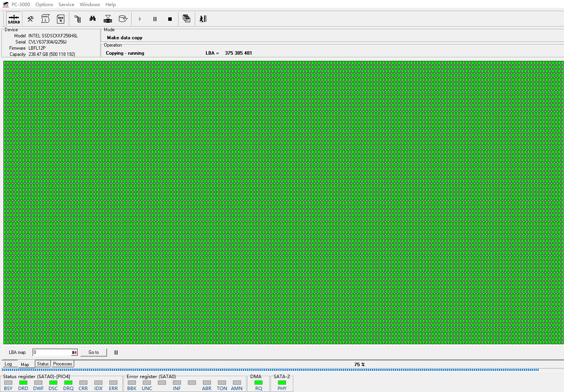Open the LBA map field dropdown button
The height and width of the screenshot is (392, 564).
74,352
